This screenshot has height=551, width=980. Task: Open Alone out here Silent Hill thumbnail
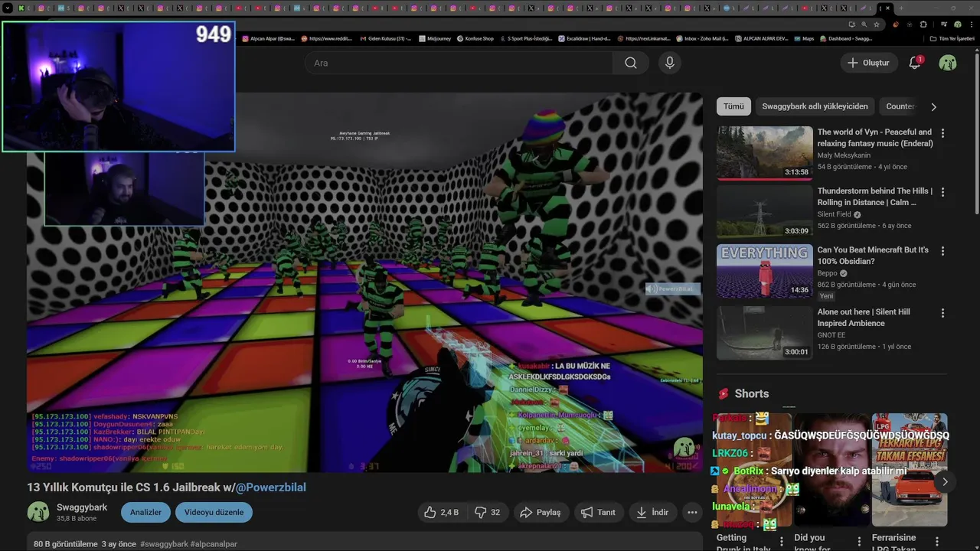(x=765, y=333)
